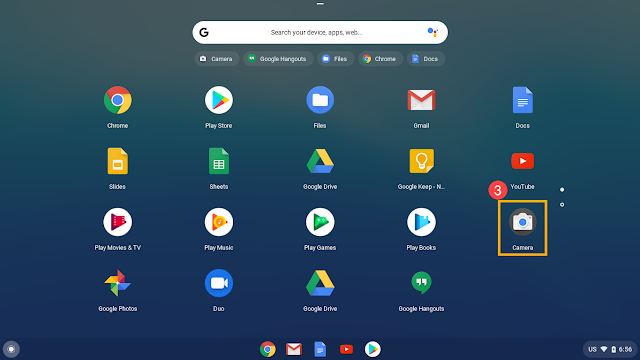Select the Google Hangouts suggestion chip
640x360 pixels.
[x=278, y=59]
